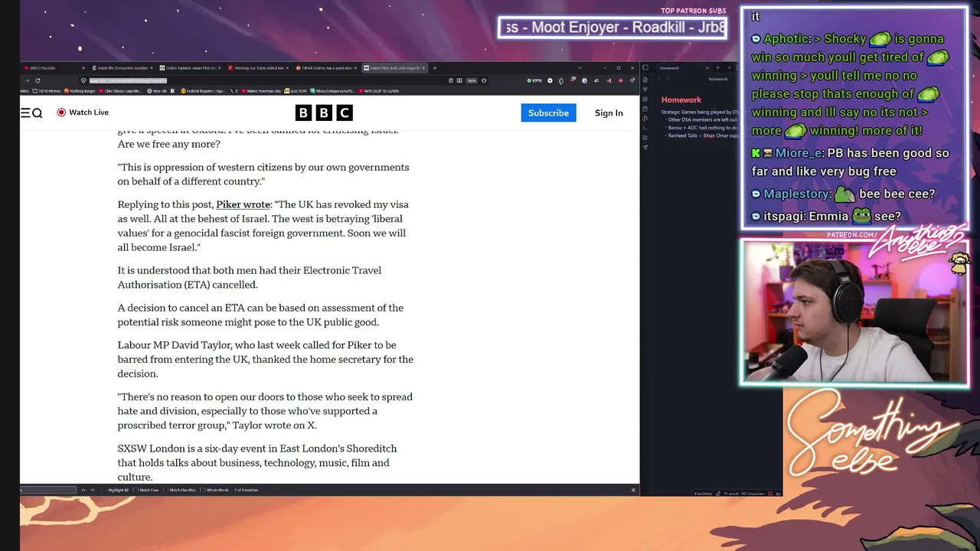980x551 pixels.
Task: Switch to the Inside the Democratic Socialists tab
Action: point(121,68)
